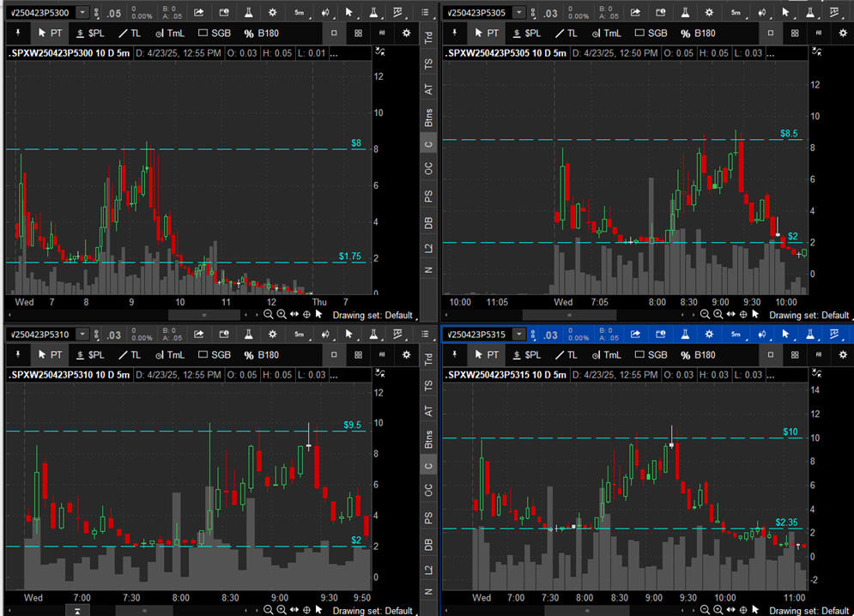
Task: Open chart settings gear in top-left header
Action: click(272, 12)
